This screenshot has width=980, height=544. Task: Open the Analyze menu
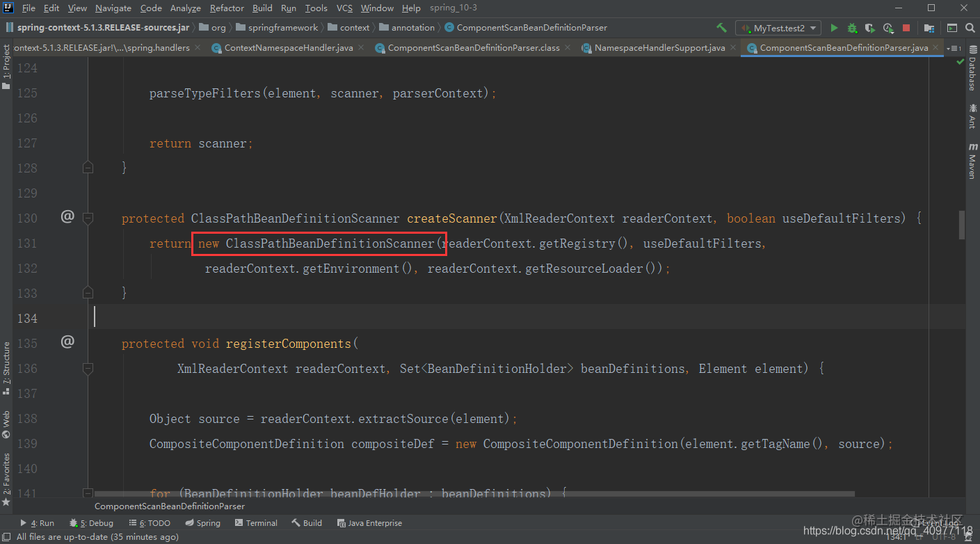coord(186,8)
